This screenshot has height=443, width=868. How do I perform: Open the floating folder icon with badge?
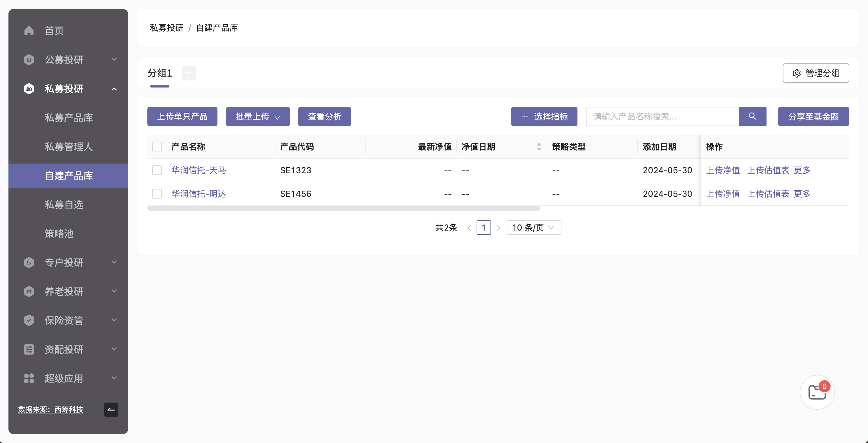817,392
